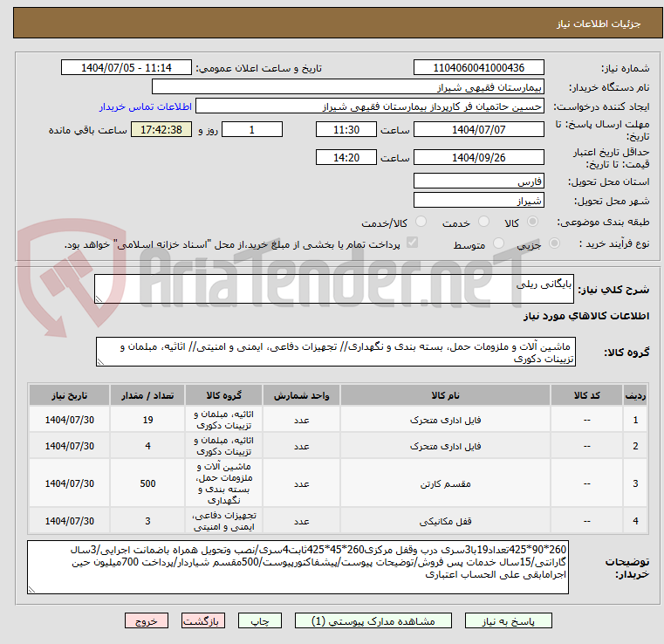Click the ایجاد کننده درخواست field
Viewport: 664px width, 644px height.
[369, 106]
